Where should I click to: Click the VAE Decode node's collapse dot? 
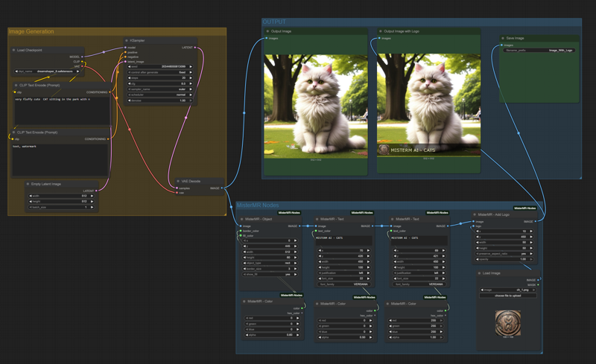178,181
